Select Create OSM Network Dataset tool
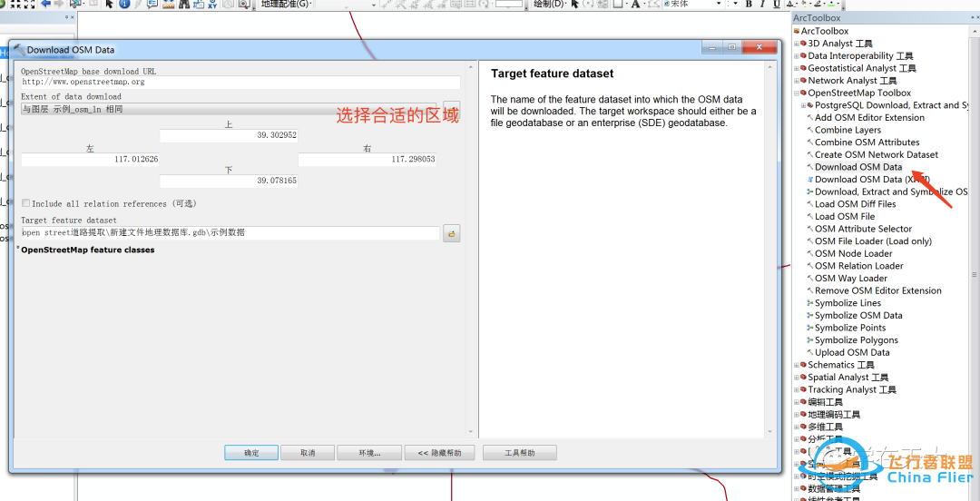Image resolution: width=980 pixels, height=501 pixels. pos(877,154)
